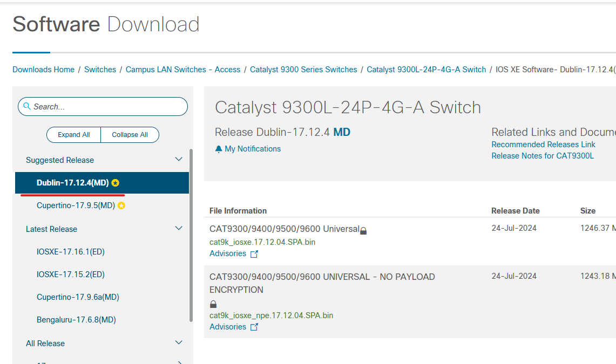Click the Expand All button
616x364 pixels.
coord(74,134)
